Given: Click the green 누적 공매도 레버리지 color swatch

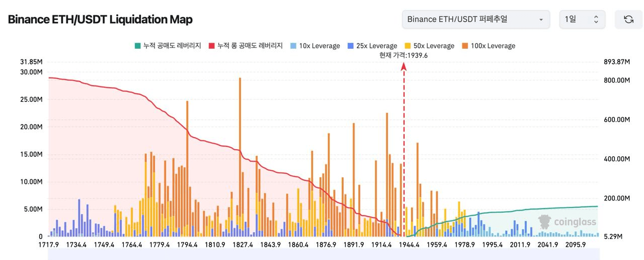Looking at the screenshot, I should 137,46.
